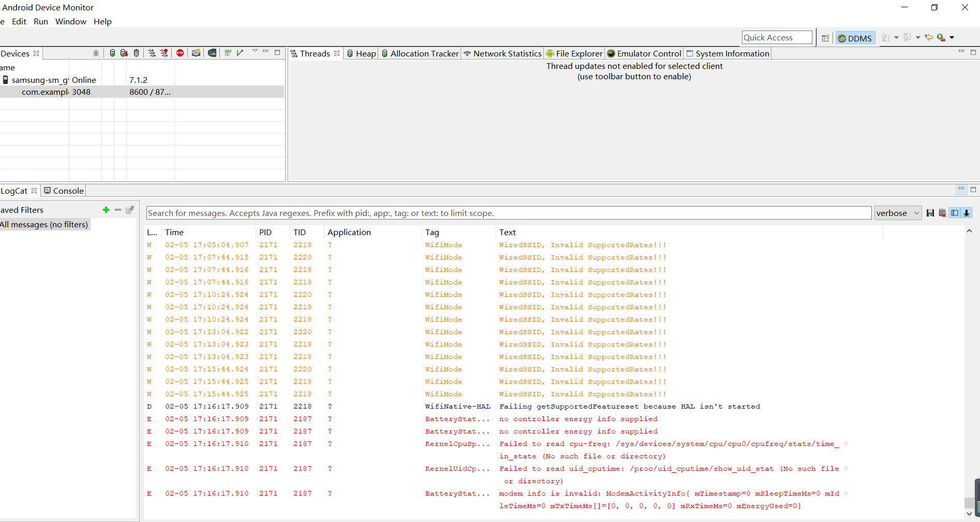Switch to the Network Statistics tab
The image size is (980, 522).
(x=502, y=53)
